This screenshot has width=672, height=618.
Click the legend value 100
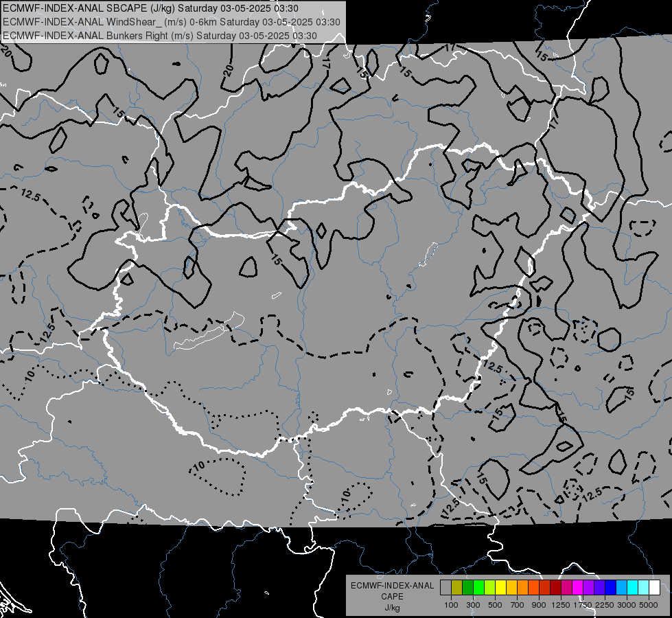(451, 605)
